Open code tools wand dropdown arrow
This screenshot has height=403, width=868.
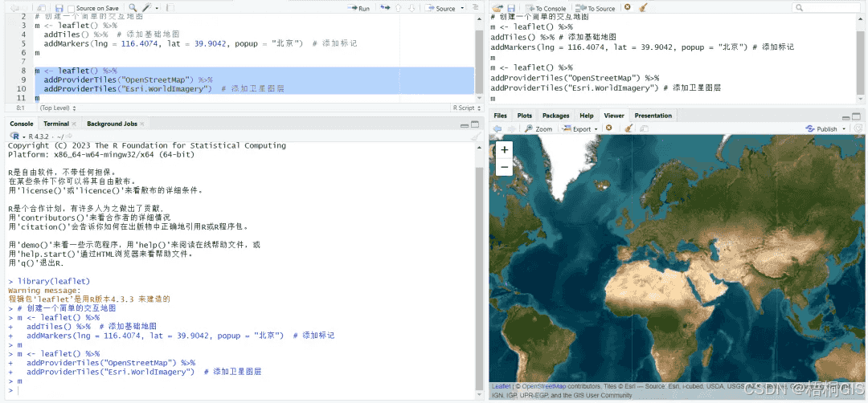(x=158, y=9)
